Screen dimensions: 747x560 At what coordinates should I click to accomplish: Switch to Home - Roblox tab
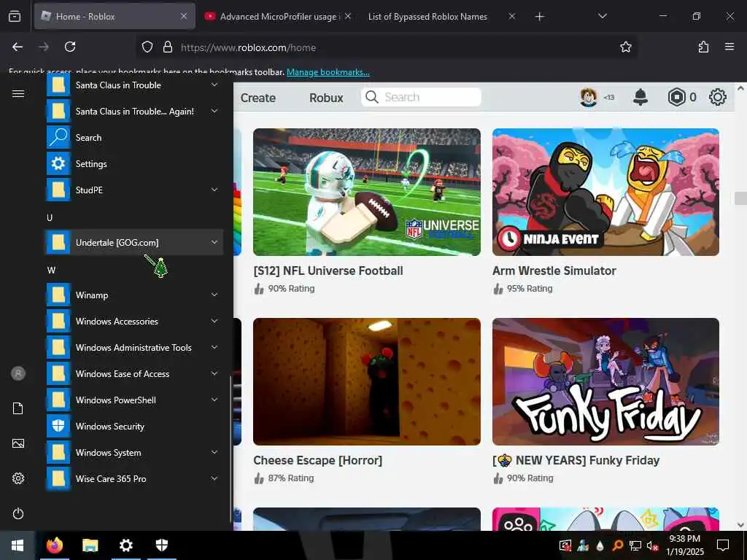pos(115,17)
